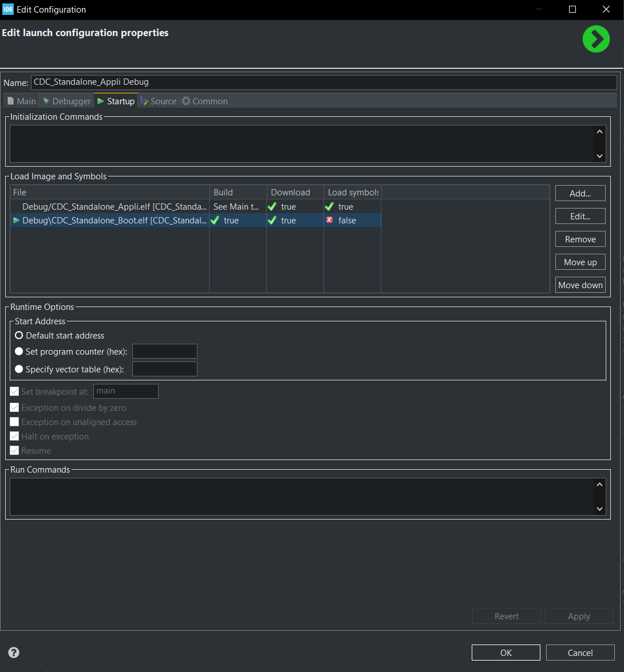
Task: Click the Debugger tab bug icon
Action: [46, 101]
